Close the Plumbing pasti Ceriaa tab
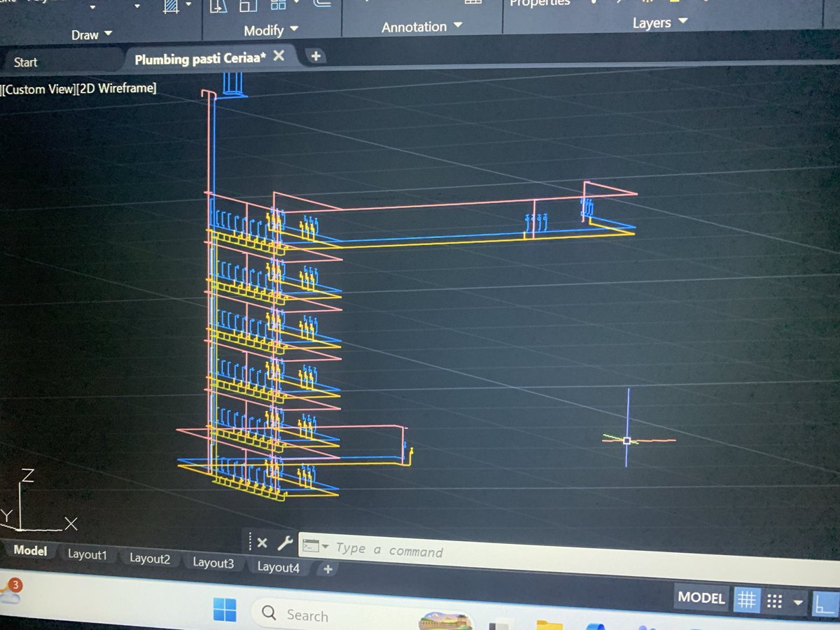 (279, 56)
